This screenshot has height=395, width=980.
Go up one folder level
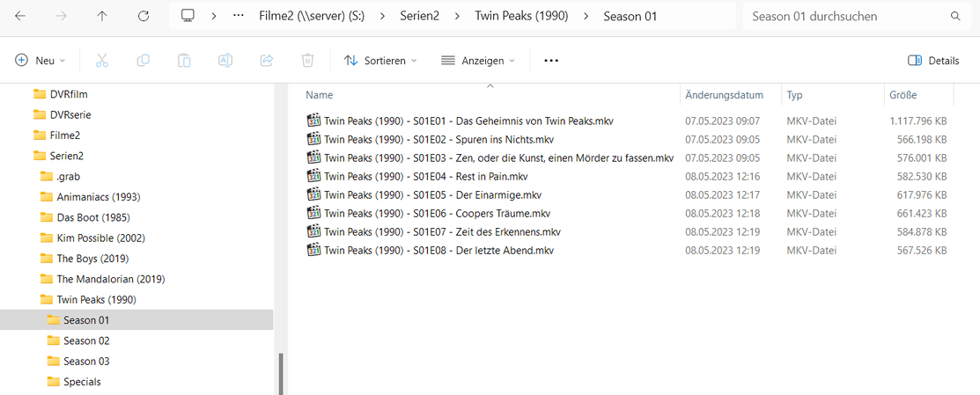102,16
